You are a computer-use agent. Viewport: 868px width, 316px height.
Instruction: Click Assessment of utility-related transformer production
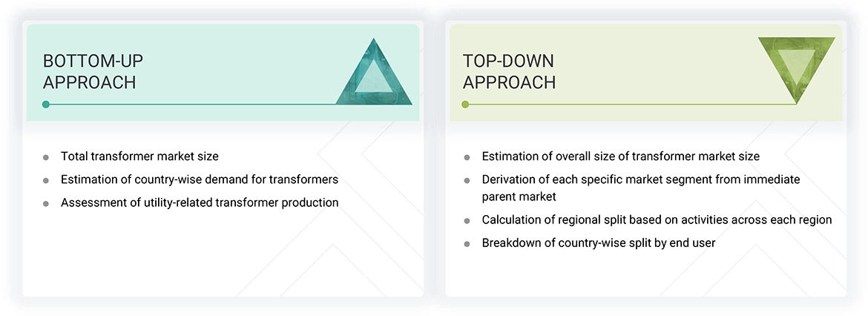click(199, 203)
